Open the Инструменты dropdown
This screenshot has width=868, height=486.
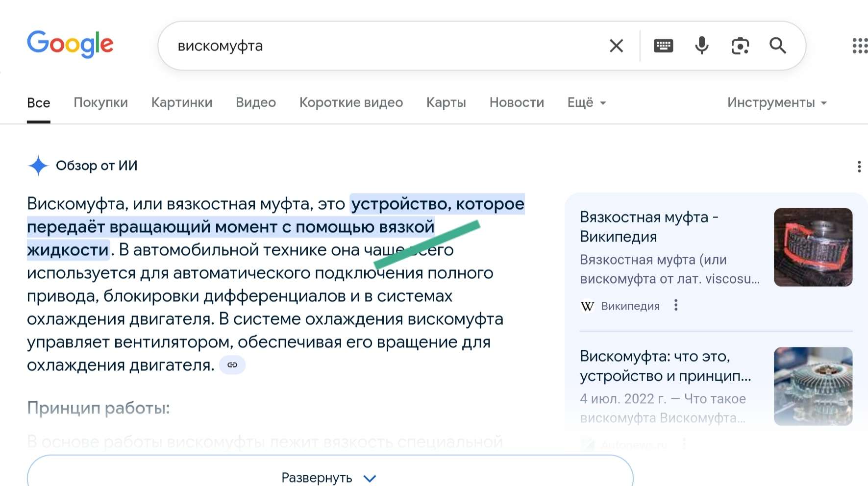point(777,103)
